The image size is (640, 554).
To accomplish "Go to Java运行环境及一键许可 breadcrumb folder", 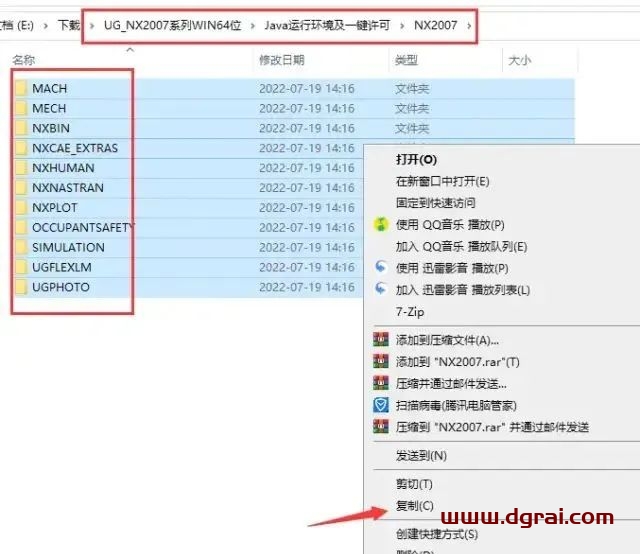I will pos(327,25).
